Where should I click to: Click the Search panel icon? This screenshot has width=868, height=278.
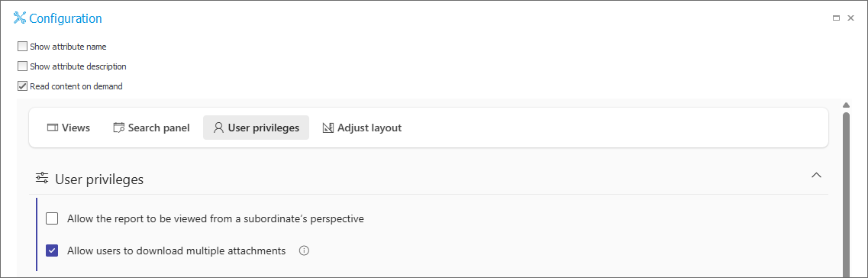click(x=118, y=128)
